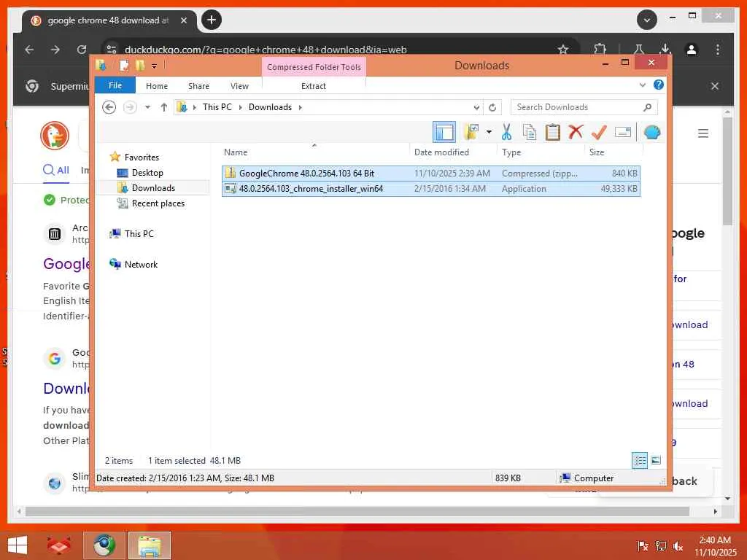
Task: Open DuckDuckGo hamburger menu
Action: click(703, 133)
